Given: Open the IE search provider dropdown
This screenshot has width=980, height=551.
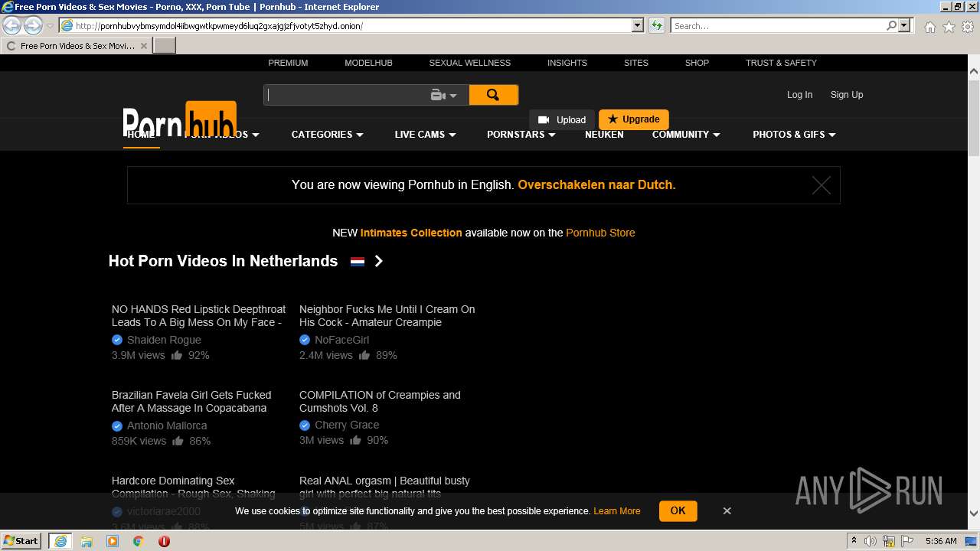Looking at the screenshot, I should tap(904, 25).
